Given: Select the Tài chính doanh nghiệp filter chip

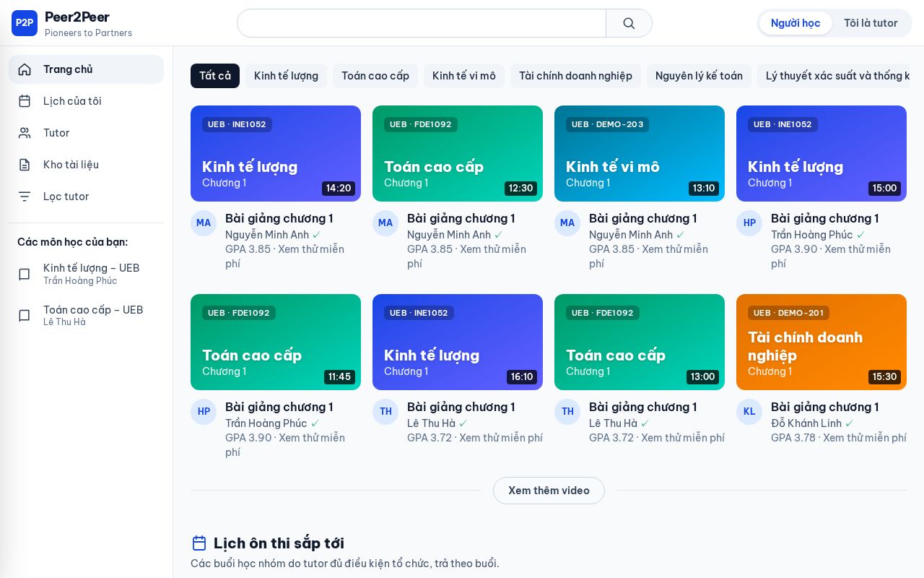Looking at the screenshot, I should [575, 76].
